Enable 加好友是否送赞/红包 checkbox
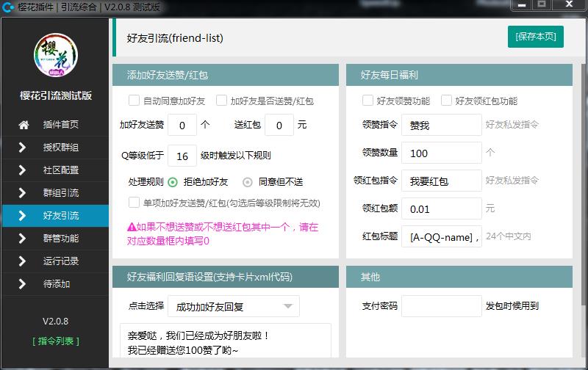588x370 pixels. click(221, 101)
